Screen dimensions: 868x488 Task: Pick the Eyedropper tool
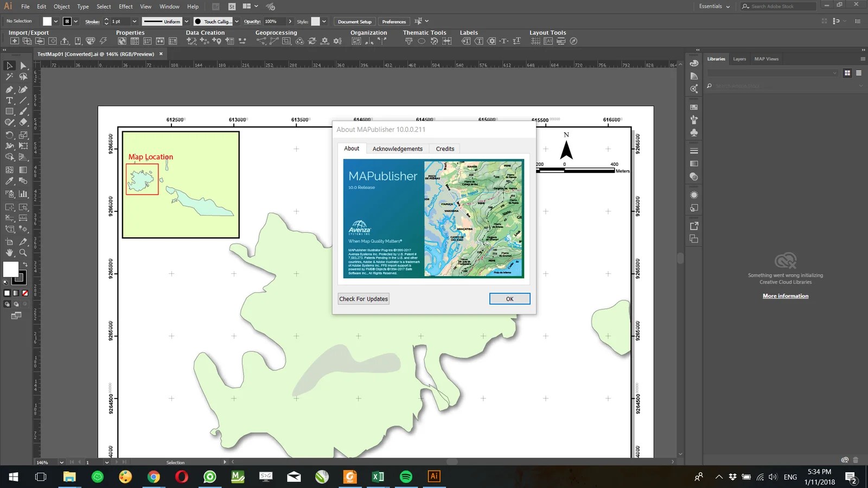[x=9, y=181]
